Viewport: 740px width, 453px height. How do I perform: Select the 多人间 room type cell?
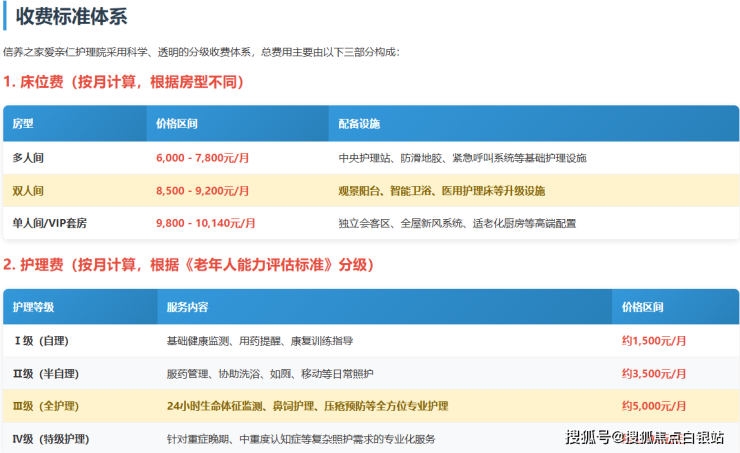[28, 158]
